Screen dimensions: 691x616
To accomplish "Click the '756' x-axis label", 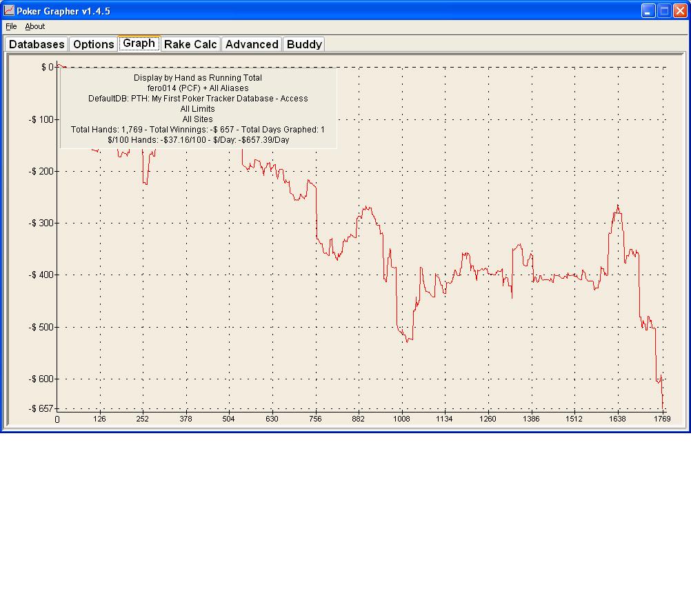I will click(x=316, y=419).
